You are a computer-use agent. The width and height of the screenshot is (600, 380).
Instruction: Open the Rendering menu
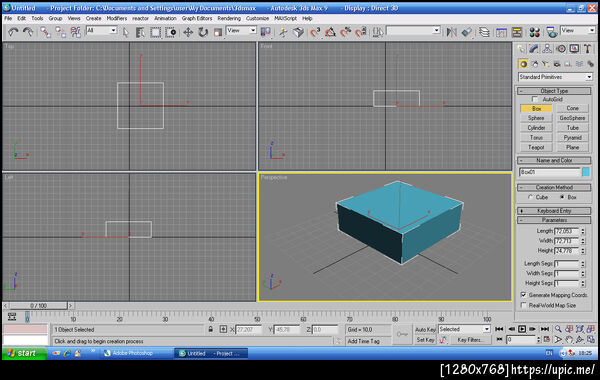(x=229, y=18)
